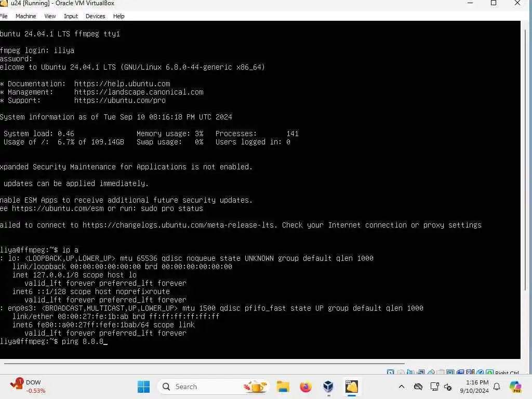The height and width of the screenshot is (399, 532).
Task: Open the Devices menu
Action: (96, 16)
